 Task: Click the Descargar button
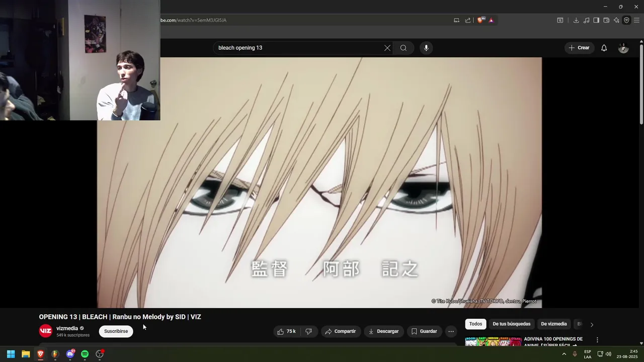pos(383,331)
